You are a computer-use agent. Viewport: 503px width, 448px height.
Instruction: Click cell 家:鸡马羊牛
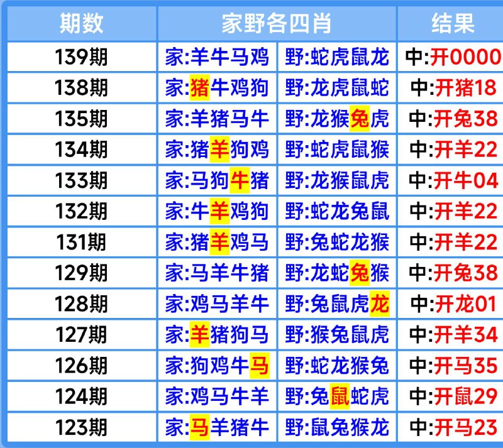(x=217, y=303)
